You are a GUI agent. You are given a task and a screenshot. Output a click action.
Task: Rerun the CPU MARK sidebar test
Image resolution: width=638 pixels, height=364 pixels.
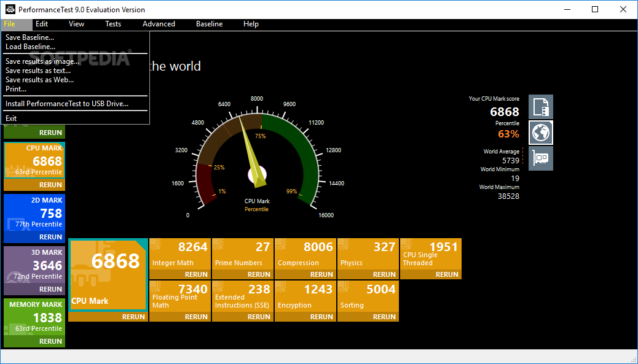click(x=50, y=185)
